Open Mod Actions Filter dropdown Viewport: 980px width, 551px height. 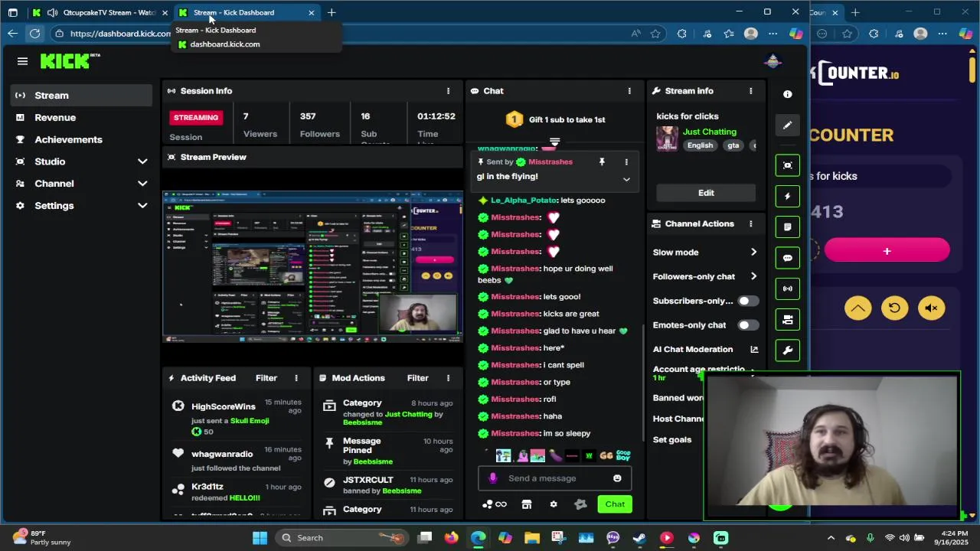point(418,378)
